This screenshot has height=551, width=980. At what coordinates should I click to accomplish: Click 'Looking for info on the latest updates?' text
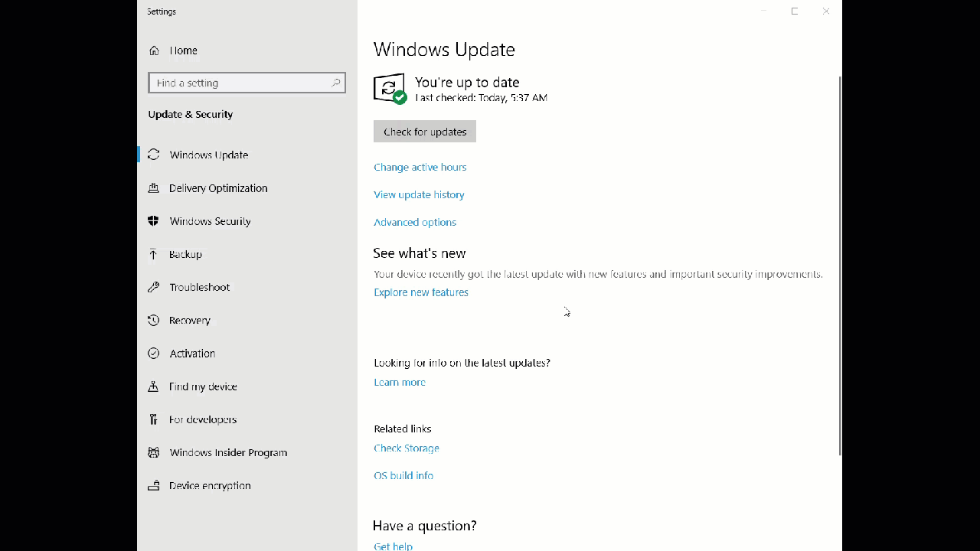[x=462, y=363]
